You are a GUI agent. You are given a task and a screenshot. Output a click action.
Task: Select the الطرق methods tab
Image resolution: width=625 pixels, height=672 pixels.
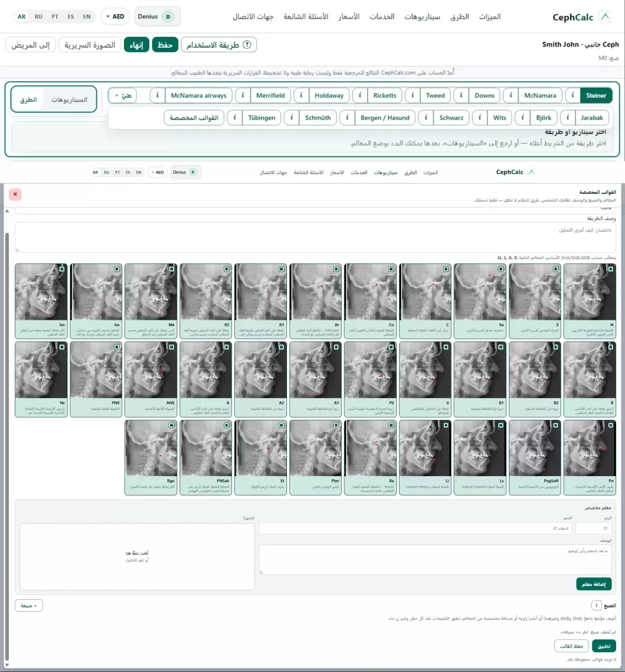[29, 99]
